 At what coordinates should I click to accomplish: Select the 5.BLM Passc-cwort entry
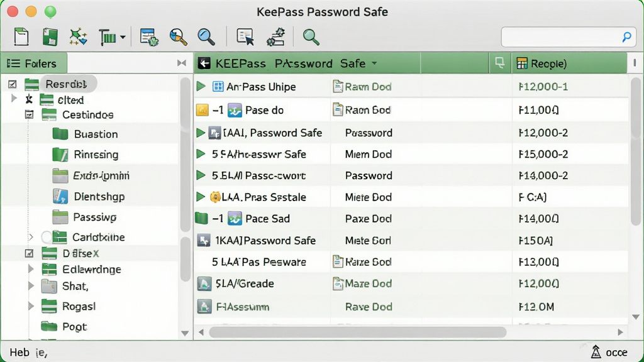258,176
